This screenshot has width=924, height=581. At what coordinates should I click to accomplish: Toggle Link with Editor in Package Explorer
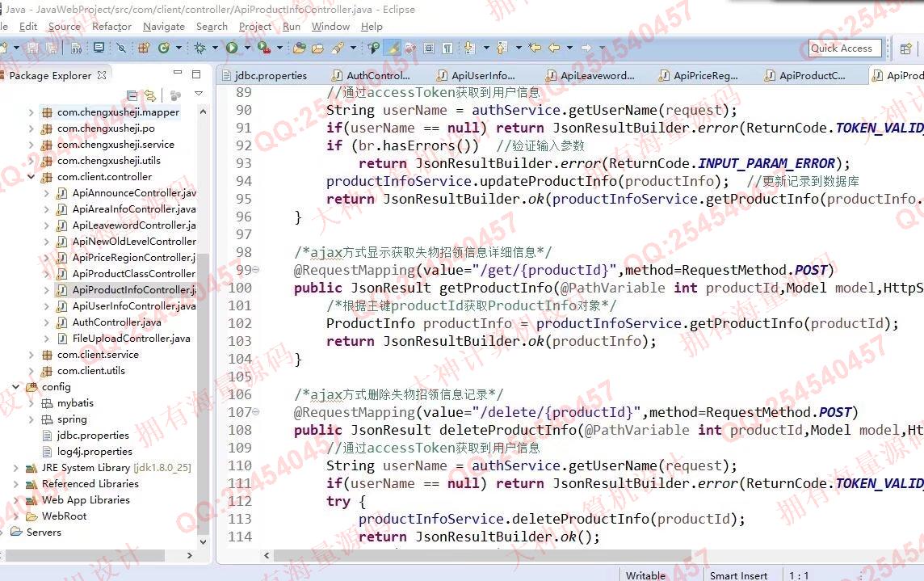tap(150, 95)
